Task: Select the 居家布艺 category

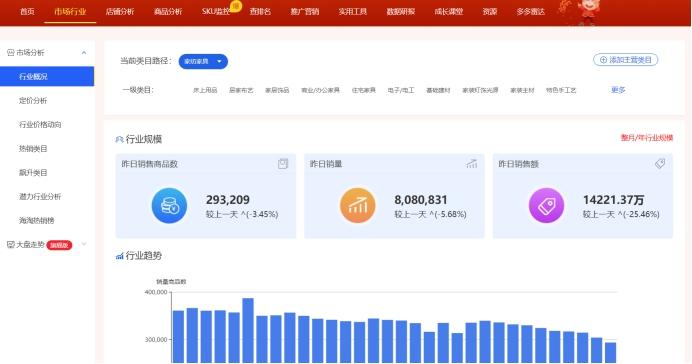Action: click(x=241, y=90)
